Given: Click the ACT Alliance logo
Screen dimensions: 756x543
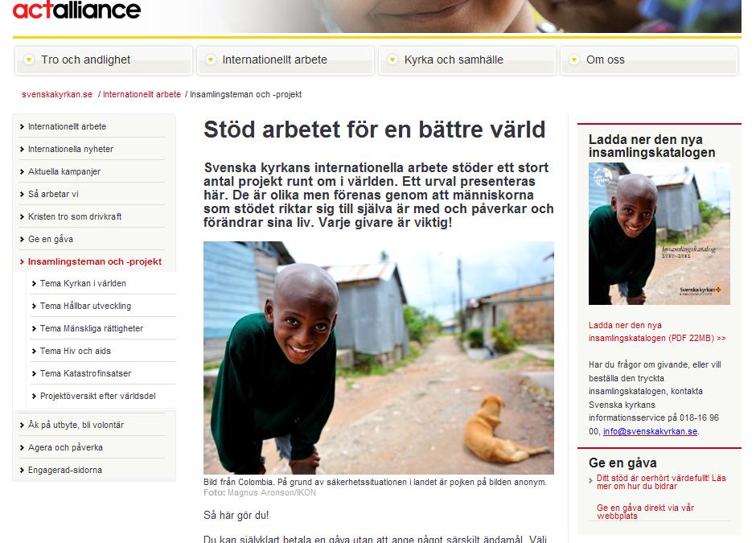Looking at the screenshot, I should (76, 10).
